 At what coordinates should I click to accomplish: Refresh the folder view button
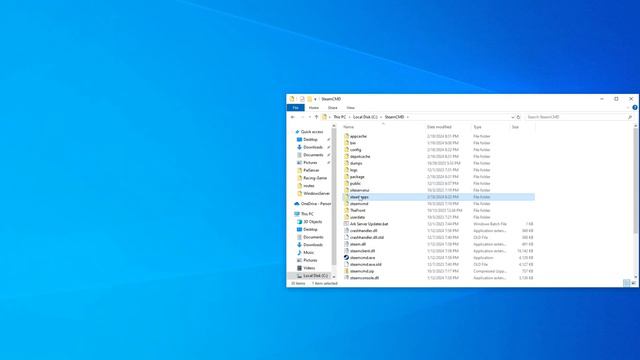(518, 117)
